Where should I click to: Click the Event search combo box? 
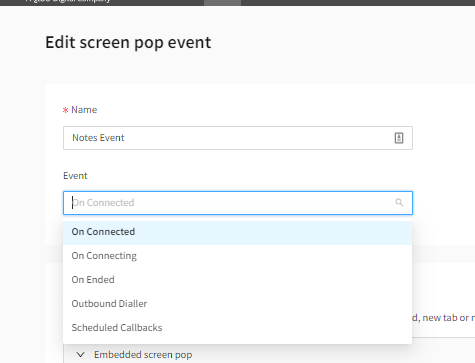238,203
